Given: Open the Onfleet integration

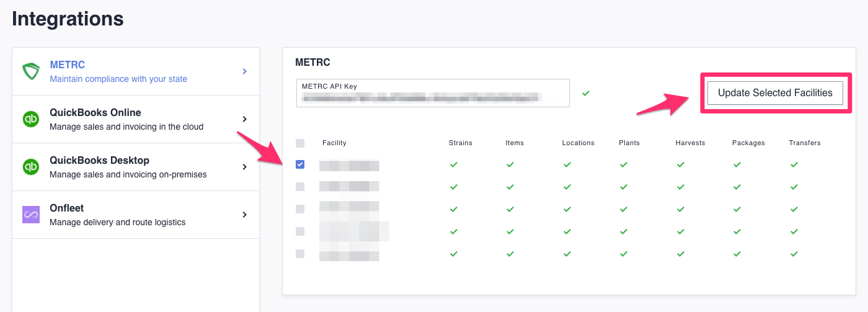Looking at the screenshot, I should click(136, 215).
